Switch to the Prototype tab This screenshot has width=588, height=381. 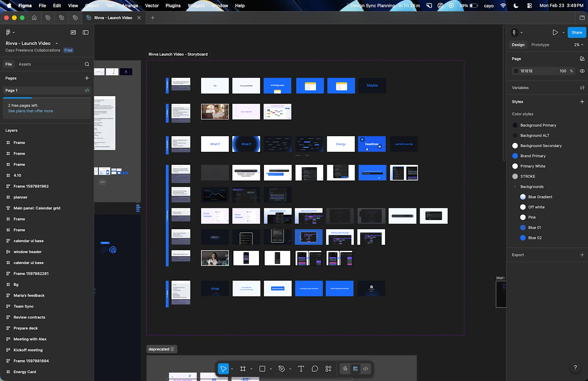[540, 45]
